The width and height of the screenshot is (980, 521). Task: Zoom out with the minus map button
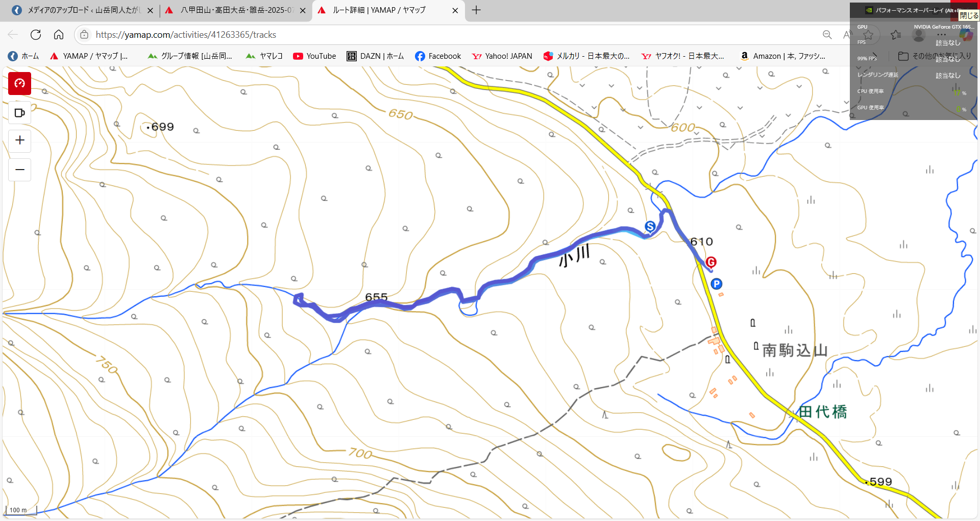coord(20,170)
